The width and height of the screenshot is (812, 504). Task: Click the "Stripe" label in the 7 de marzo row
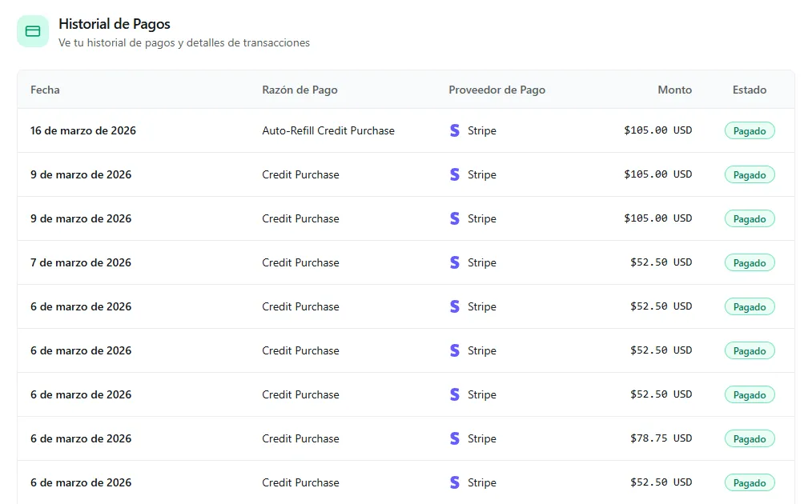click(x=482, y=262)
